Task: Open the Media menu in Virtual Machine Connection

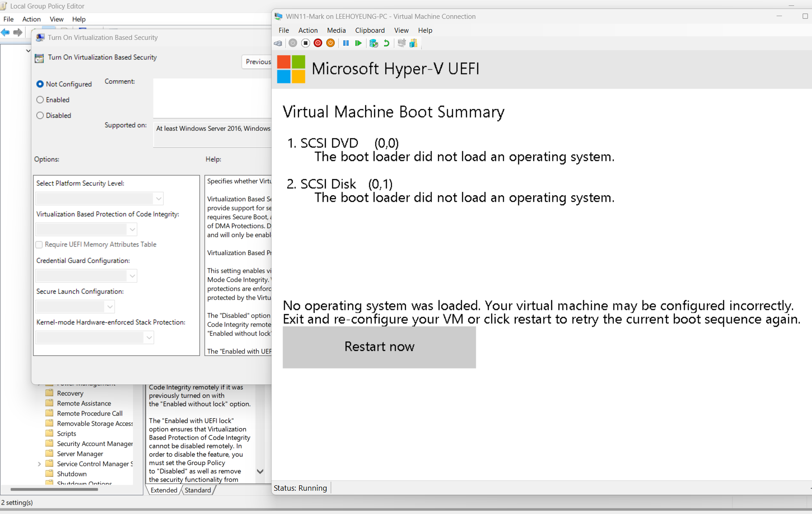Action: (x=336, y=30)
